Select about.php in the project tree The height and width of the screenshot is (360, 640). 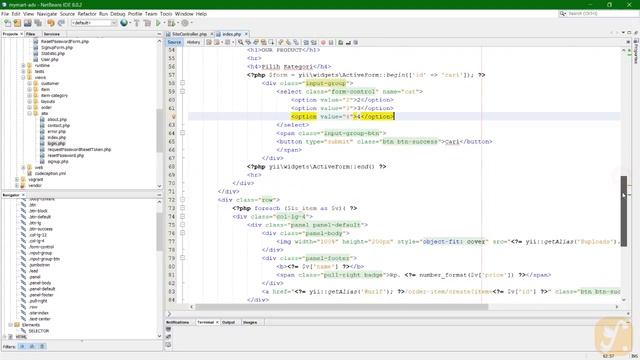point(57,120)
